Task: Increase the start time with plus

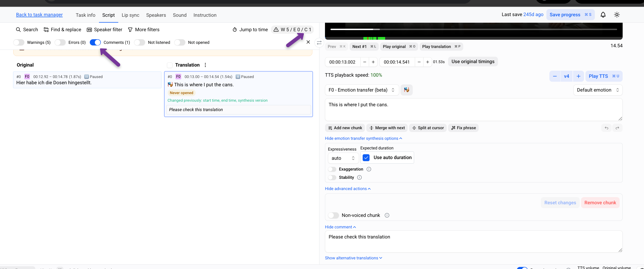Action: [373, 62]
